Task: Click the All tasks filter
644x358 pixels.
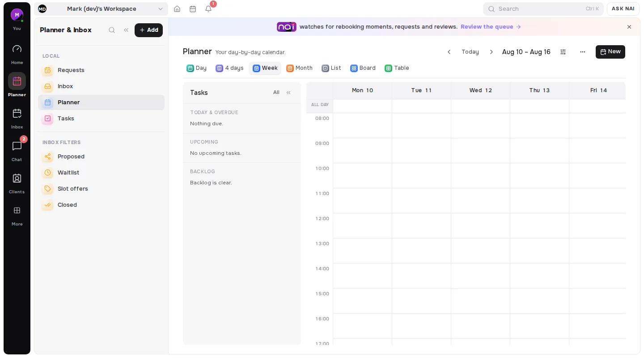Action: coord(276,93)
